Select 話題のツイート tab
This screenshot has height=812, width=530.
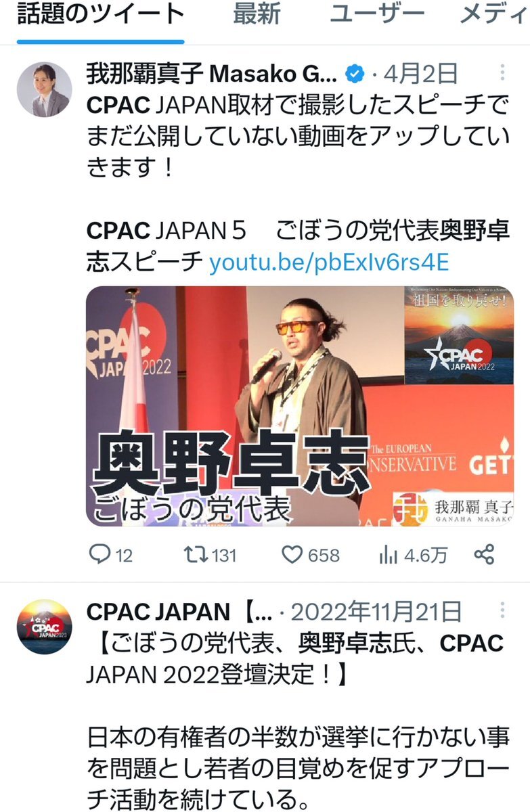pyautogui.click(x=100, y=15)
